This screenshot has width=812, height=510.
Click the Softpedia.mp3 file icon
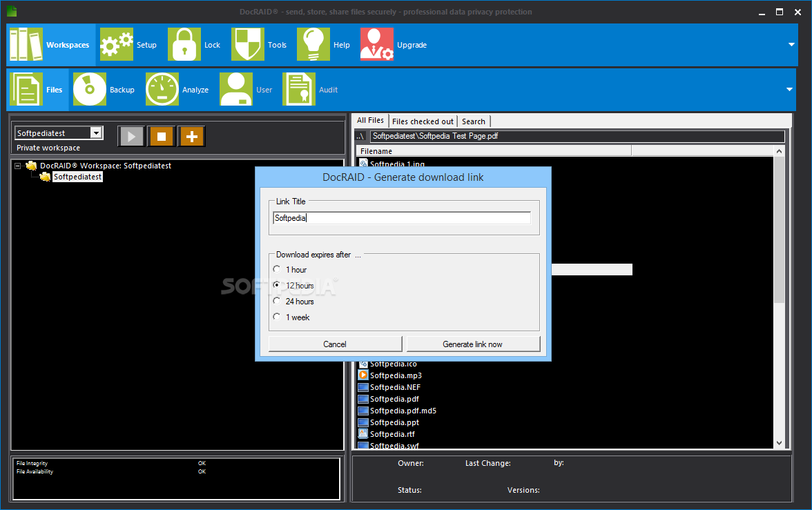point(363,375)
